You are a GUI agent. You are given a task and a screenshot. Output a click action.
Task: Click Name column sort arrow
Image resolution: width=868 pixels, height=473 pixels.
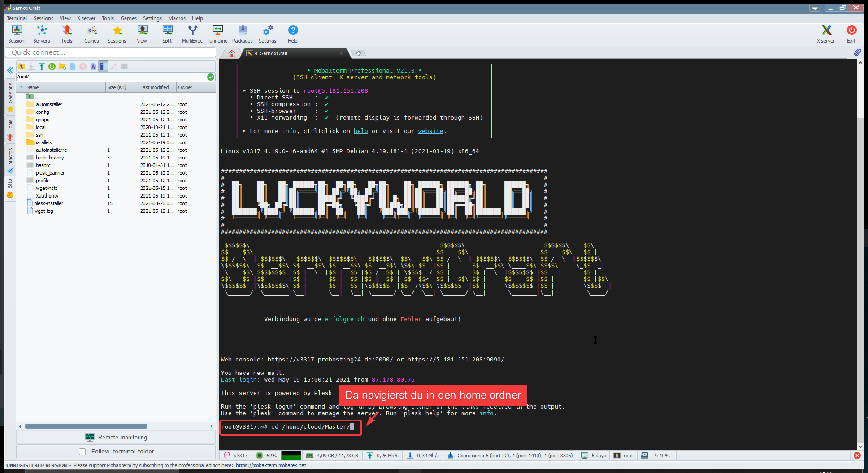22,87
